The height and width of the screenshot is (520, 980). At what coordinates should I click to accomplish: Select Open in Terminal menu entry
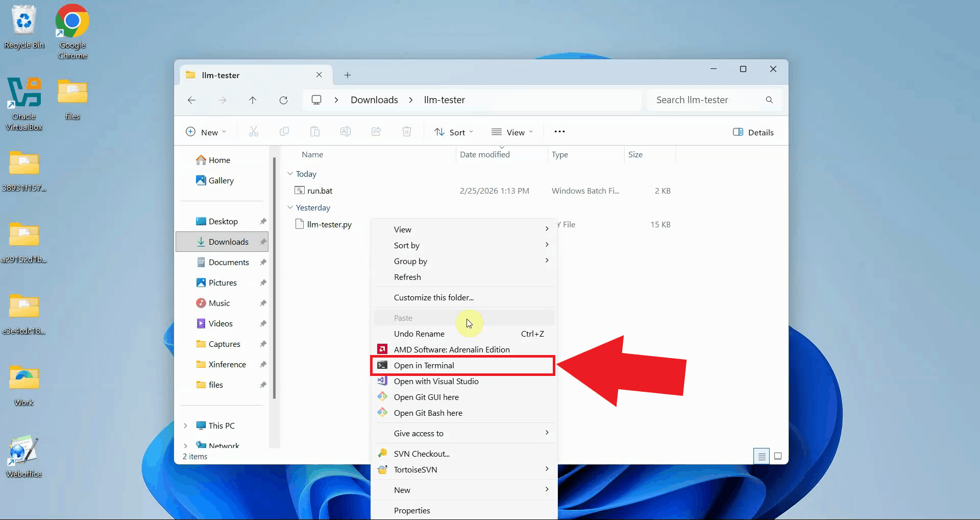coord(424,365)
